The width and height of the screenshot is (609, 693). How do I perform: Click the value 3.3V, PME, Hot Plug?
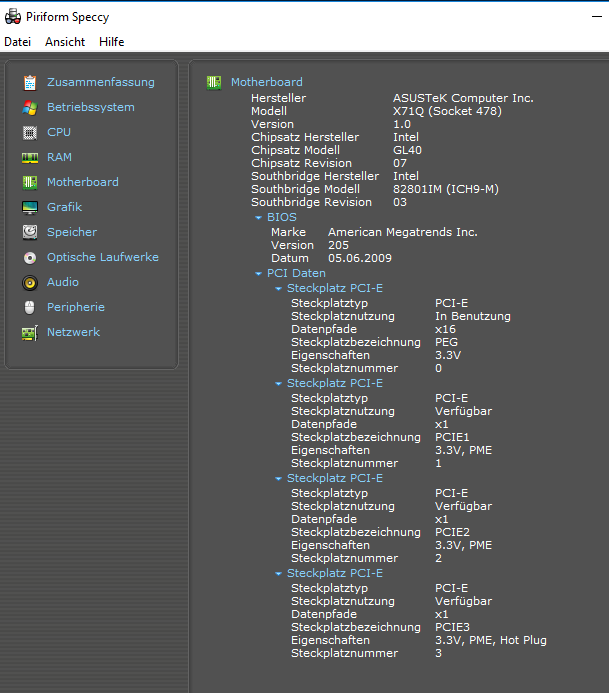coord(491,640)
